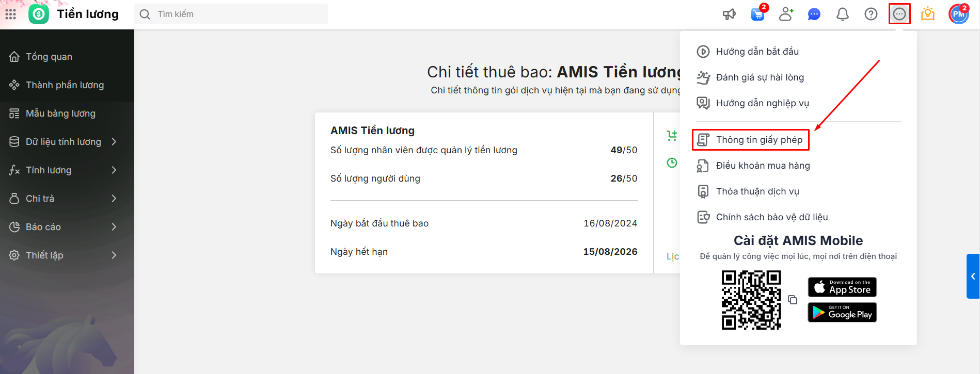Toggle the more options ellipsis icon
The image size is (980, 374).
pos(899,14)
